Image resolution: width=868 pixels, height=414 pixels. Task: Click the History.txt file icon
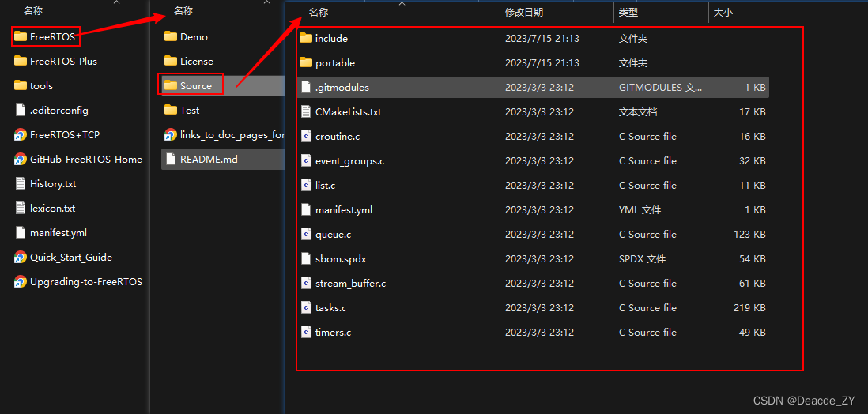click(x=21, y=184)
